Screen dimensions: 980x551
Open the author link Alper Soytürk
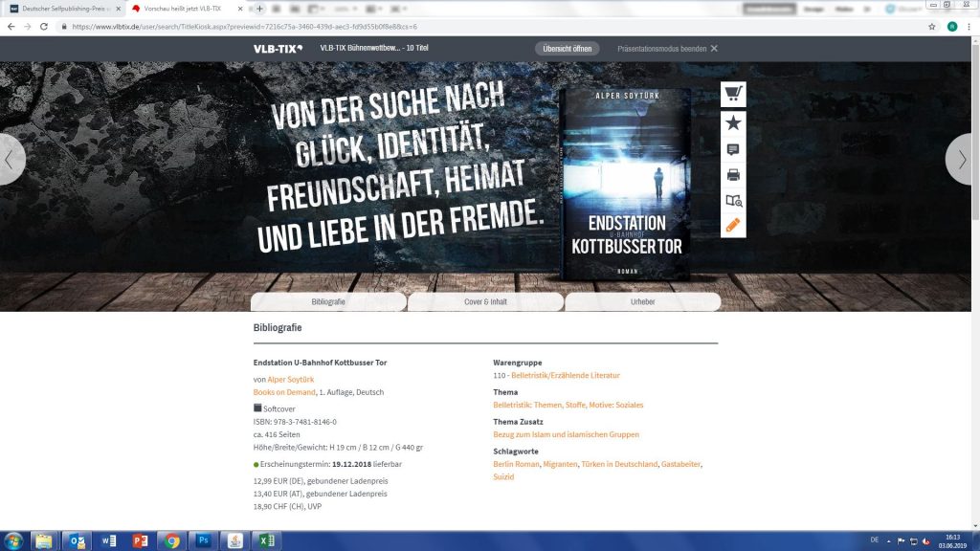291,379
